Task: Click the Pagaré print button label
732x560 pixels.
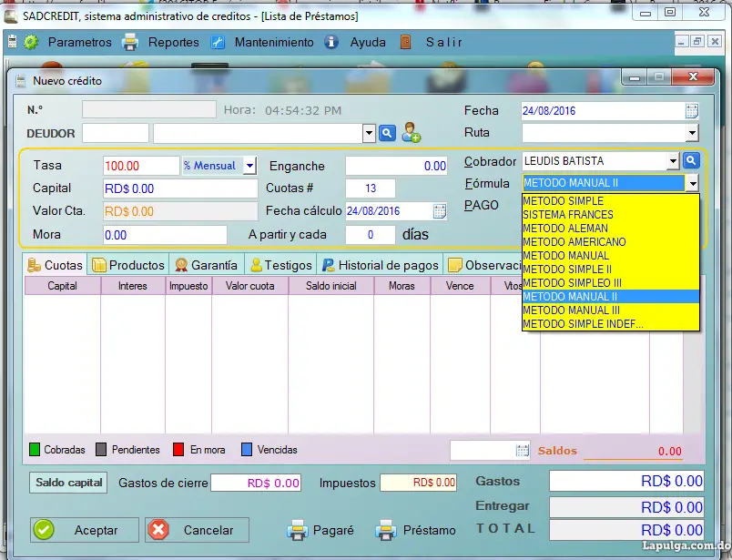Action: pyautogui.click(x=333, y=531)
